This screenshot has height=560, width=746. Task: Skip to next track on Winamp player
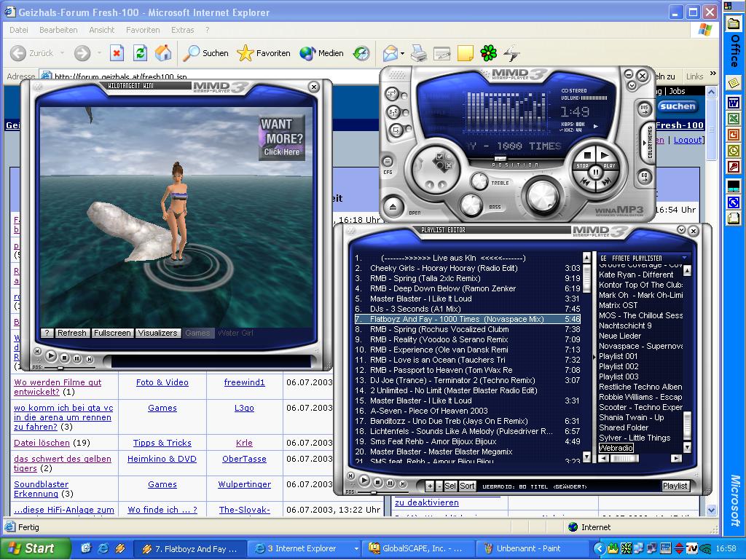[x=605, y=181]
